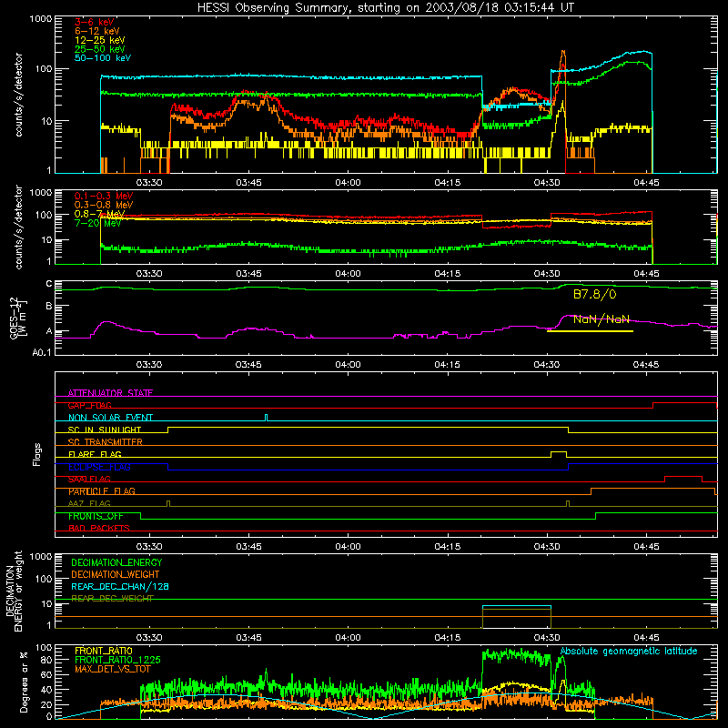Viewport: 728px width, 728px height.
Task: Click the GAP_FLAG label
Action: tap(89, 405)
